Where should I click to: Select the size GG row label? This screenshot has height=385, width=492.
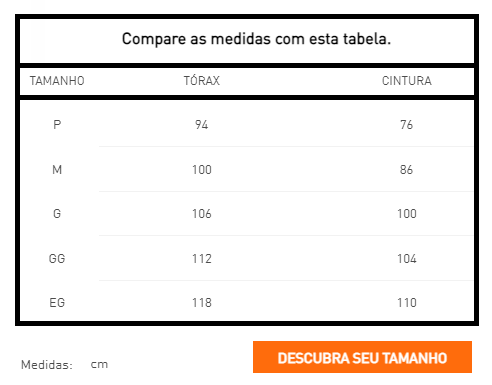57,258
